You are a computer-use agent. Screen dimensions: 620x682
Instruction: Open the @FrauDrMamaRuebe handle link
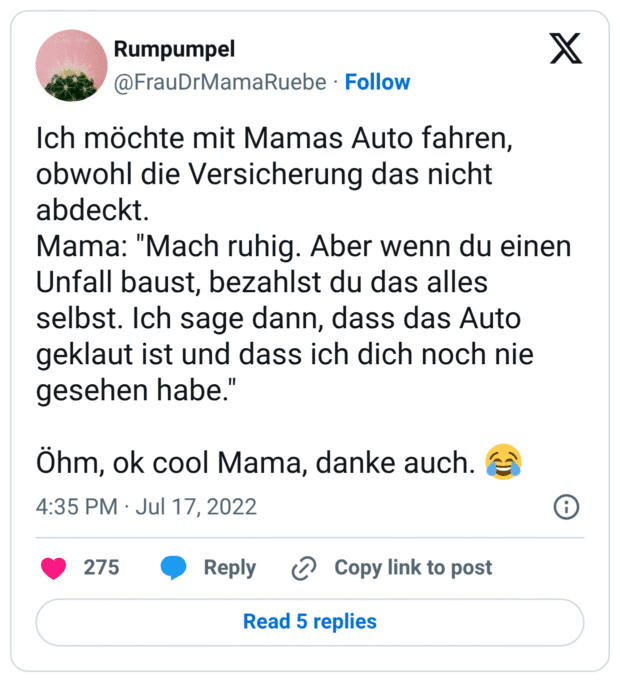coord(220,82)
